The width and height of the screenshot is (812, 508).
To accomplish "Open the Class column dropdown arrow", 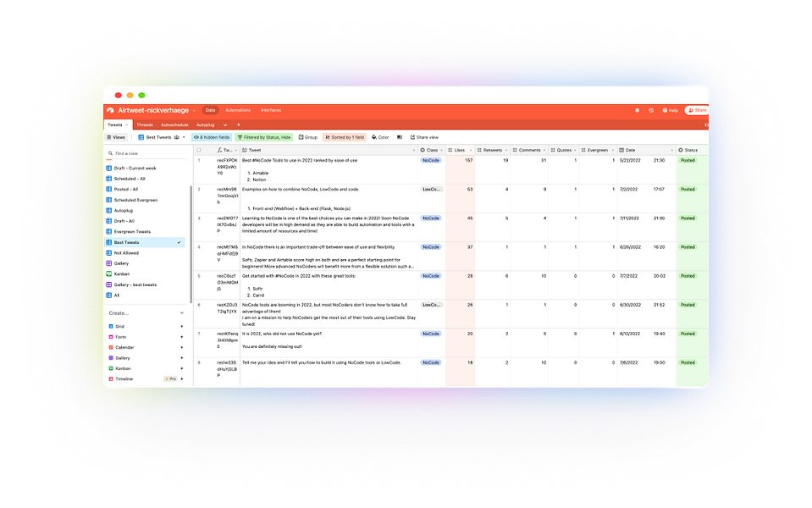I will (x=442, y=150).
